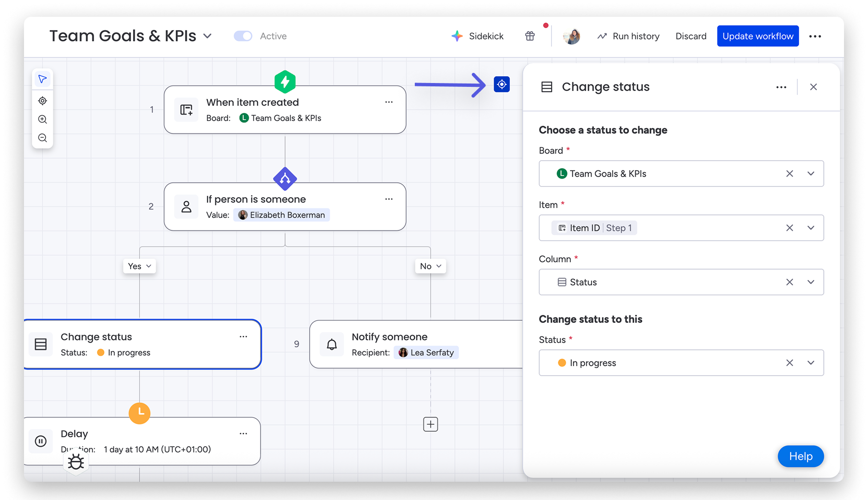Toggle the Active workflow switch
868x500 pixels.
[243, 36]
